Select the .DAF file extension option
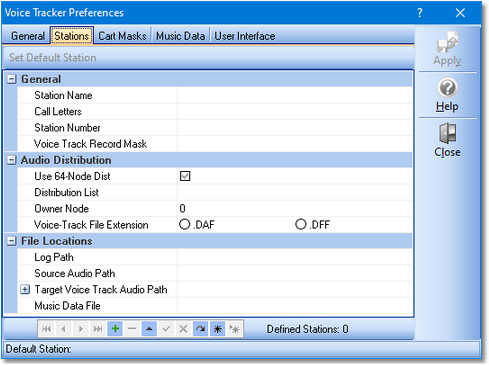489x366 pixels. point(197,224)
